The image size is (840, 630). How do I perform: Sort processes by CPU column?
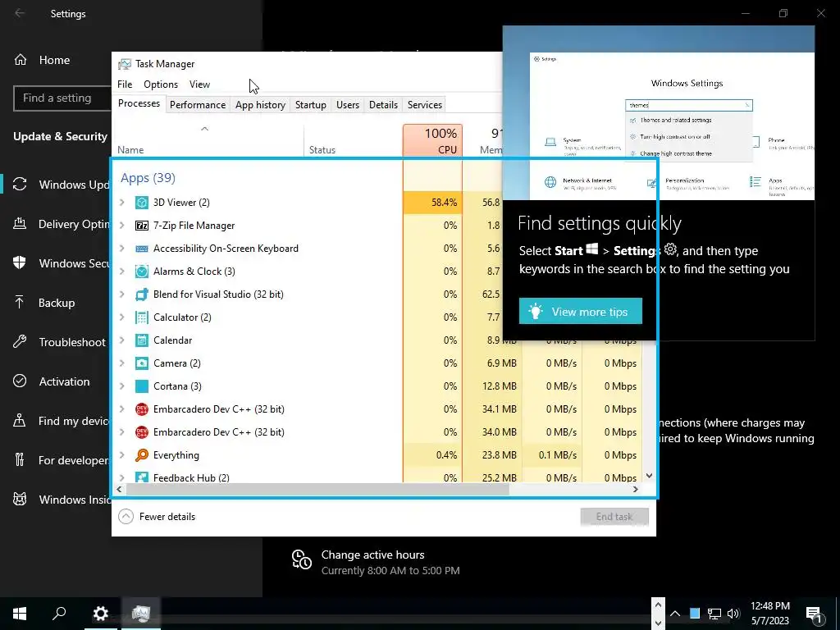433,140
